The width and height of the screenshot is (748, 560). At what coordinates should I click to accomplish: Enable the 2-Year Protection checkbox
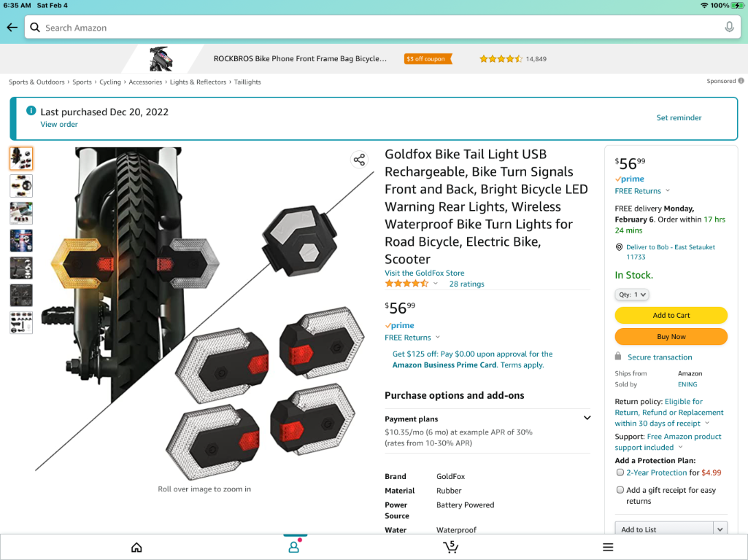pos(620,472)
